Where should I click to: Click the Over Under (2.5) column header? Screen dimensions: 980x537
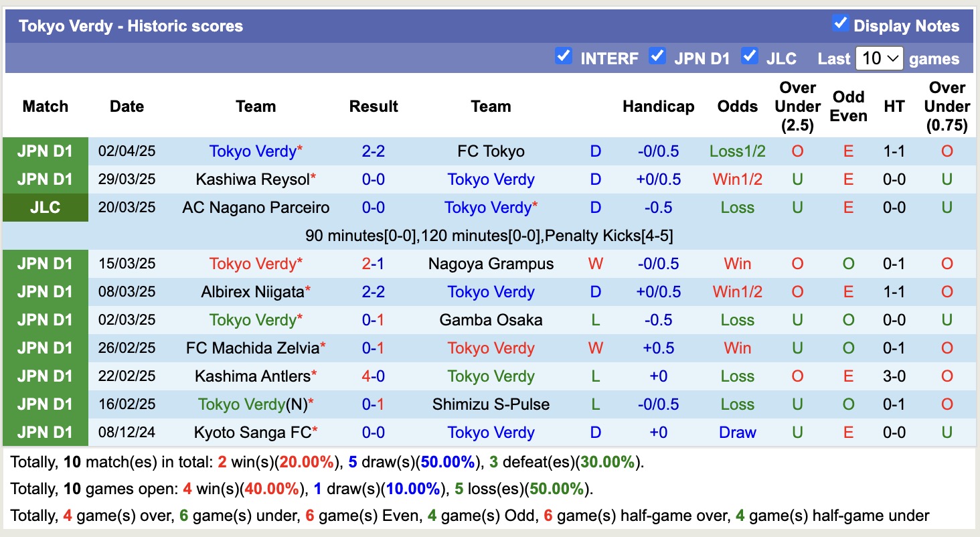[797, 106]
